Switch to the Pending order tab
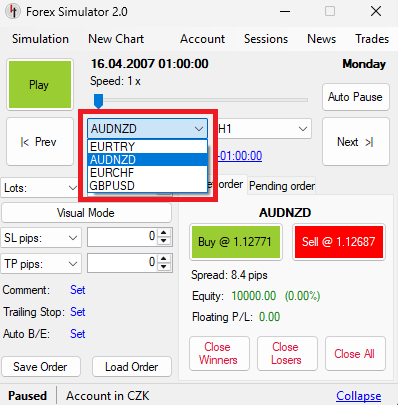 click(x=282, y=186)
